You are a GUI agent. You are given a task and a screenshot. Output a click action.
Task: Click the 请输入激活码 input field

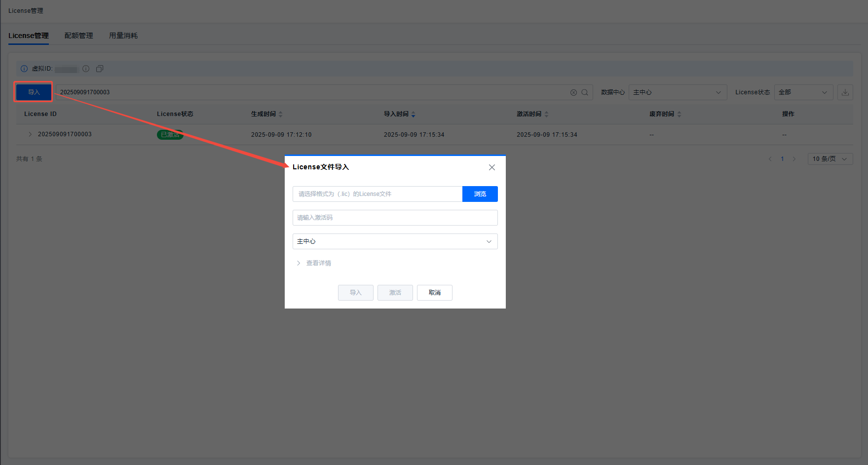[395, 218]
